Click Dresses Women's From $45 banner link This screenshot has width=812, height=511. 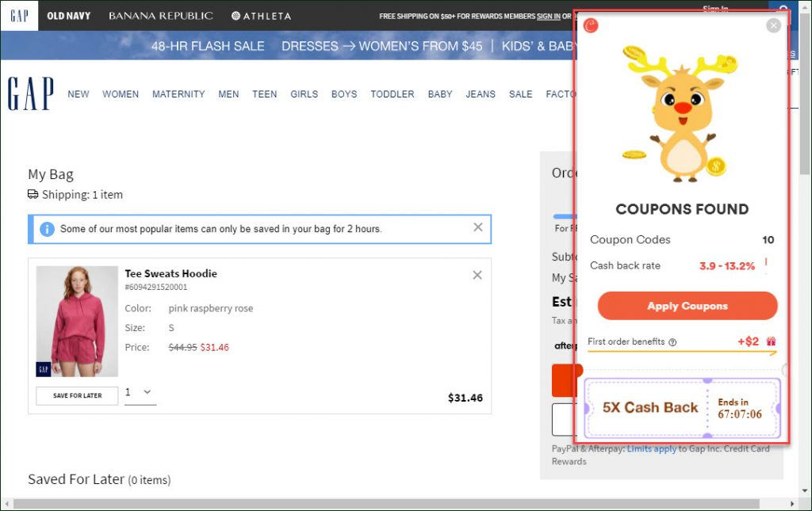pyautogui.click(x=381, y=46)
